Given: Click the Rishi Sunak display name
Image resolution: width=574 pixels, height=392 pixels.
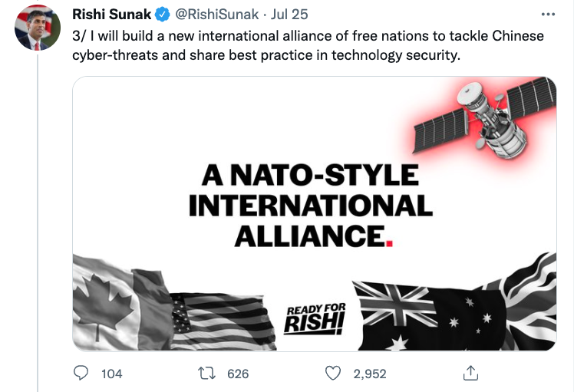Looking at the screenshot, I should (111, 15).
